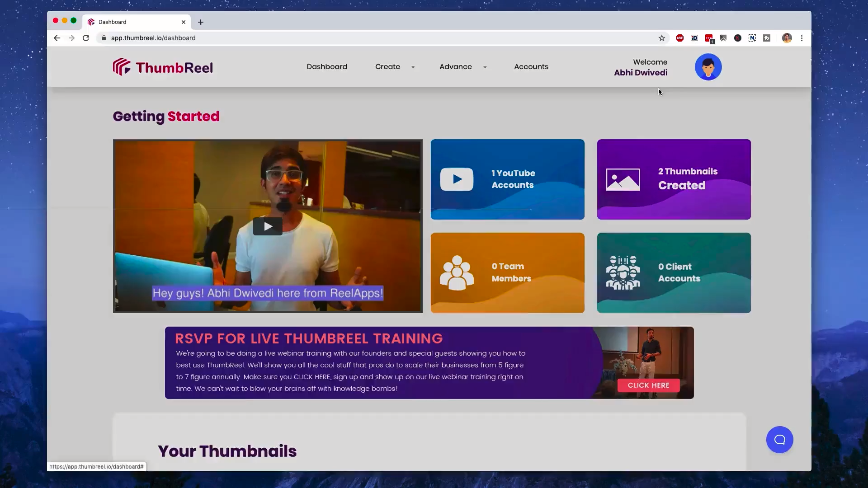
Task: Open the Advance menu
Action: [455, 66]
